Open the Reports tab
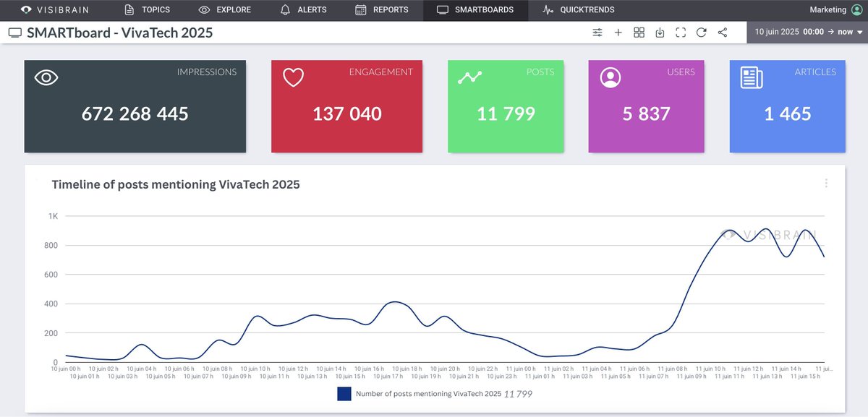The width and height of the screenshot is (868, 417). pos(382,10)
